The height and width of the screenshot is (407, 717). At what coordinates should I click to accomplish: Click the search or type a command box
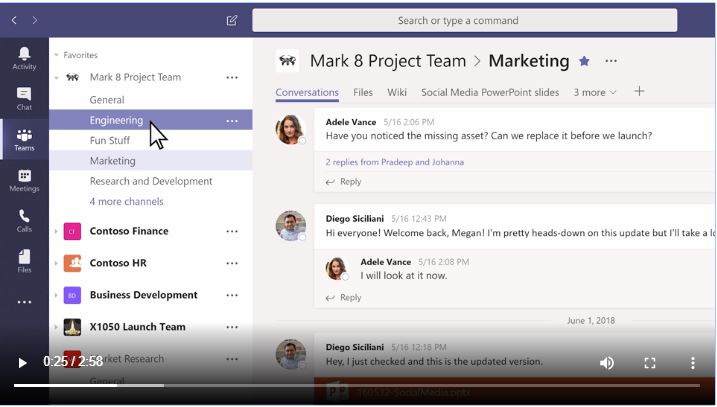click(465, 21)
